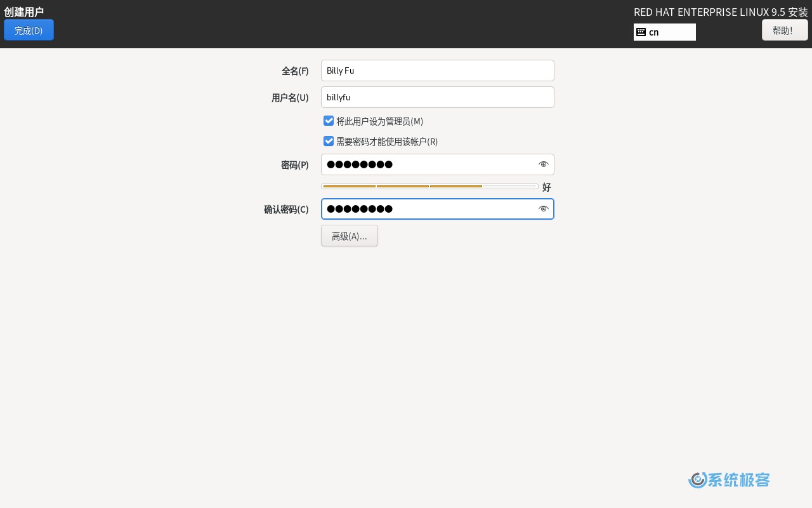This screenshot has width=812, height=508.
Task: Toggle 需要密码才能使用该帐户 checkbox
Action: (329, 141)
